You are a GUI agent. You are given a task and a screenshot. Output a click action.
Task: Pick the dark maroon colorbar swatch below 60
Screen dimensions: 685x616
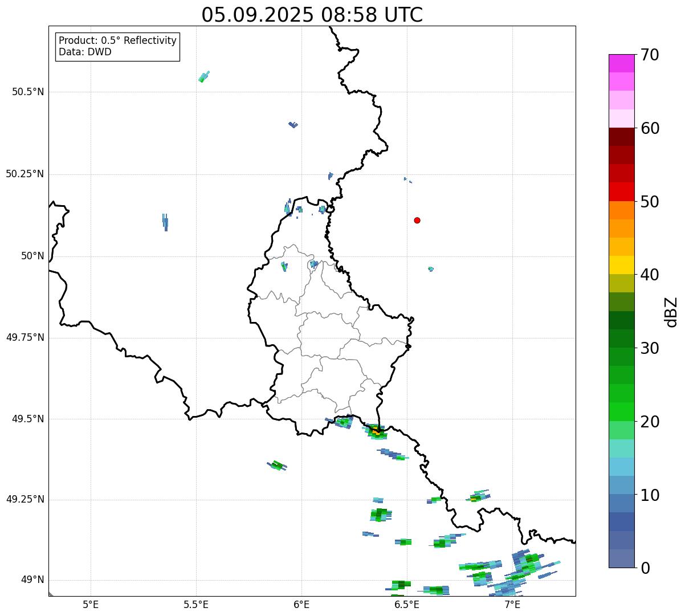point(621,137)
